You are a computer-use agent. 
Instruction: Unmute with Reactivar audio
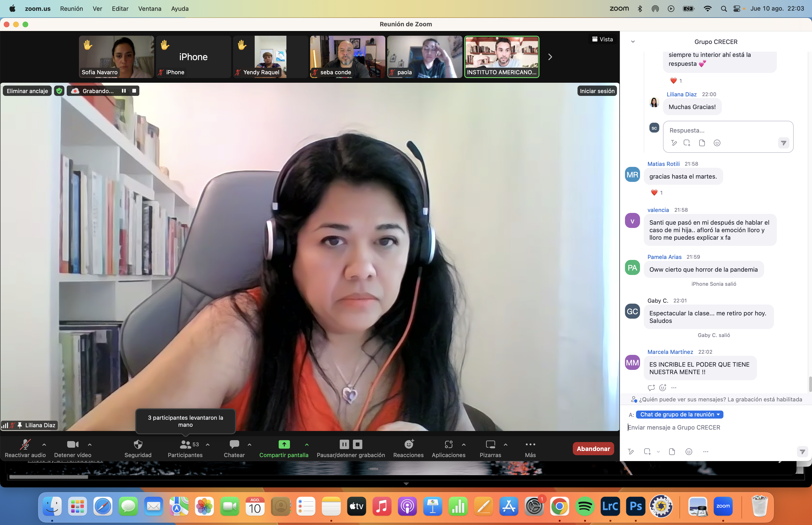(x=25, y=445)
